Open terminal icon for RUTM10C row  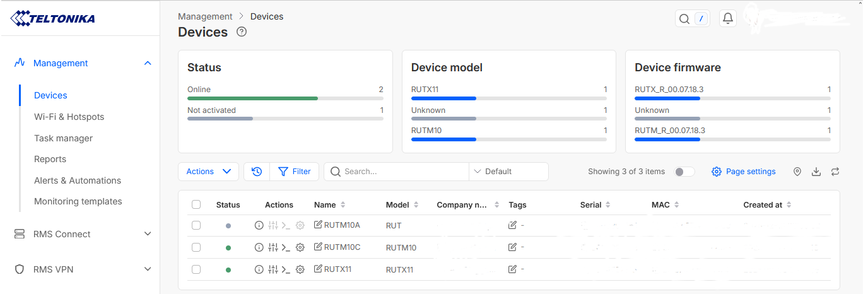point(286,247)
